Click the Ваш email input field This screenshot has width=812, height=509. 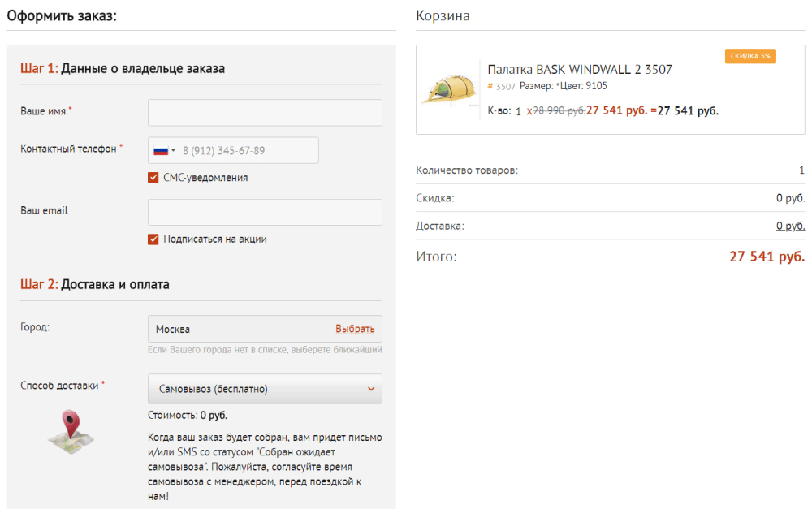coord(266,213)
